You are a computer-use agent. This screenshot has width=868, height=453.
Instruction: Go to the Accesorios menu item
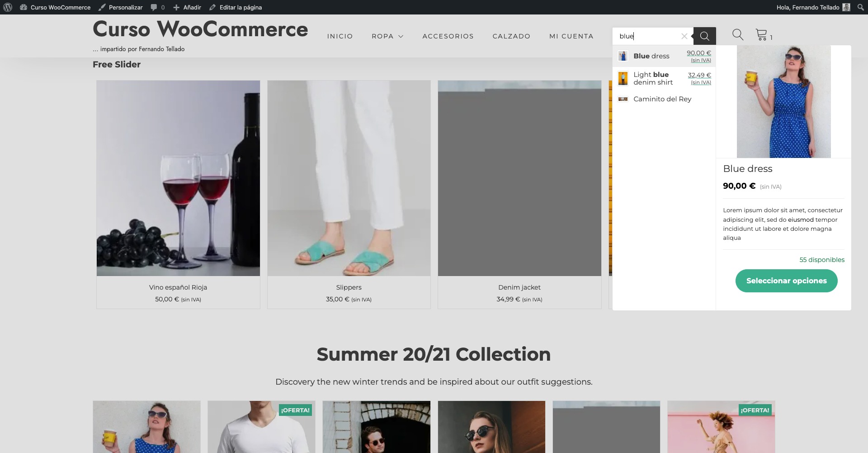point(448,36)
